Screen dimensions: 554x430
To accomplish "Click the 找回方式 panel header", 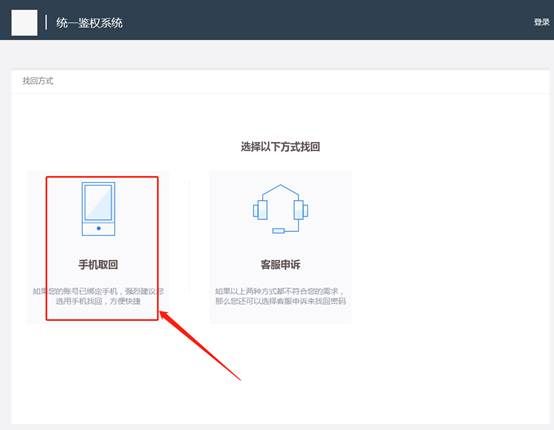I will (38, 81).
